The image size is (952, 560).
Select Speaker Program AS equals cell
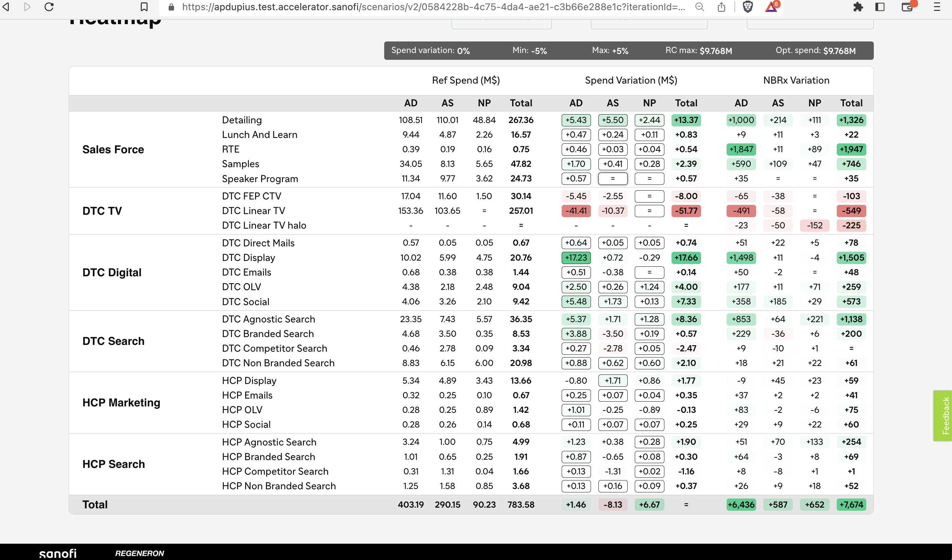(612, 179)
